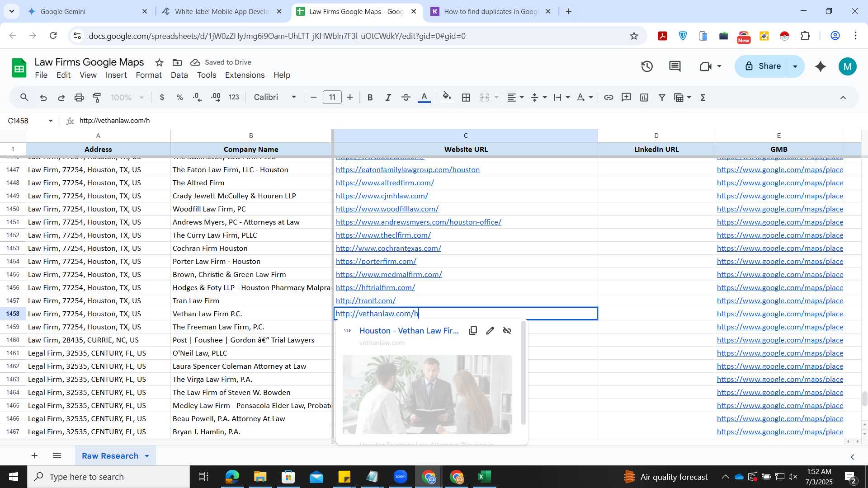The height and width of the screenshot is (488, 868).
Task: Star the Law Firms Google Maps document
Action: (x=159, y=62)
